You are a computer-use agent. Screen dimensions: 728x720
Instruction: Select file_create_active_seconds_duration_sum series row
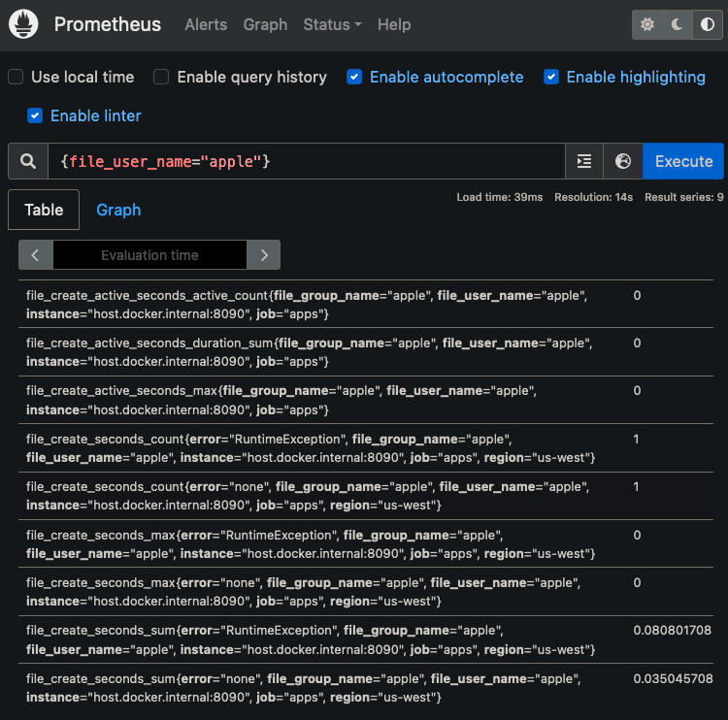[366, 352]
